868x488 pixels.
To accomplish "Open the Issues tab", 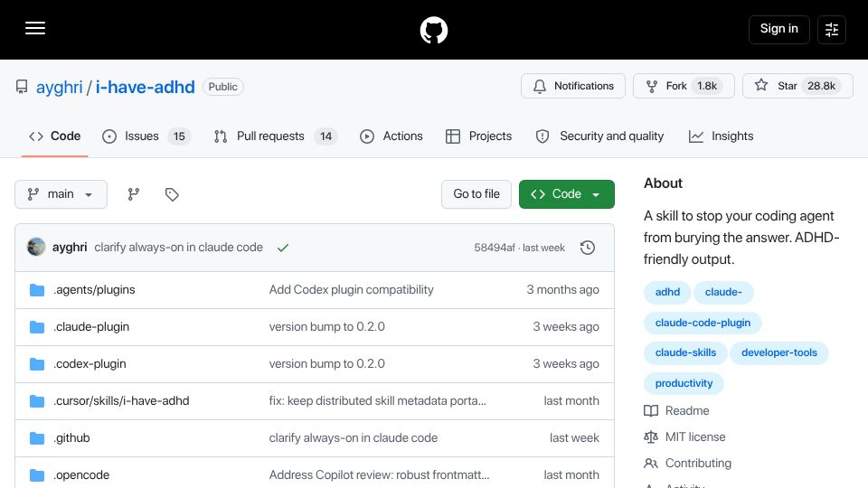I will 146,136.
